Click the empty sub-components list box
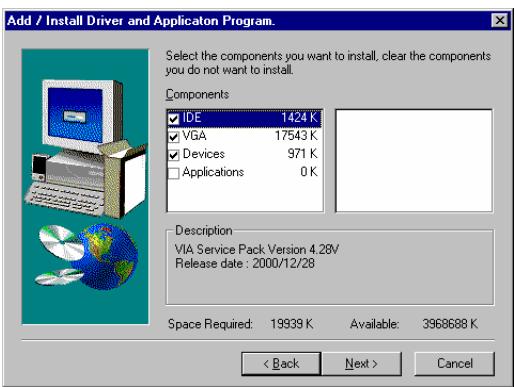The height and width of the screenshot is (387, 515). (414, 161)
